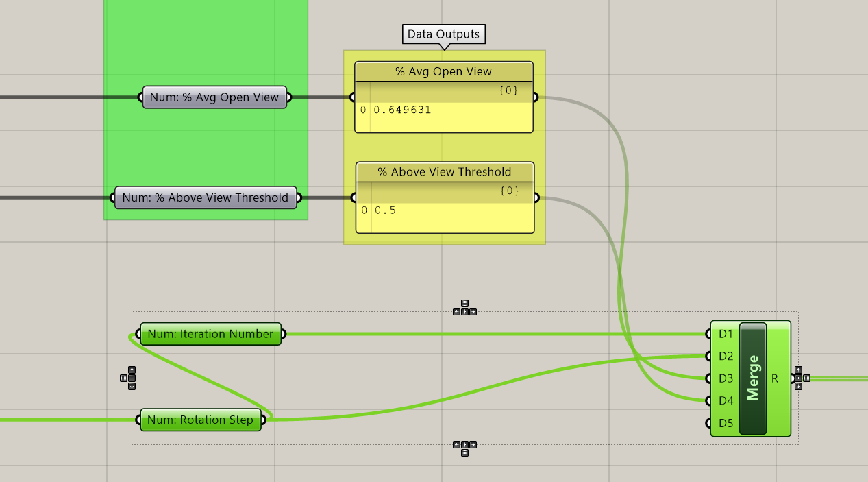Click the 0.5 value in threshold panel
868x482 pixels.
385,210
